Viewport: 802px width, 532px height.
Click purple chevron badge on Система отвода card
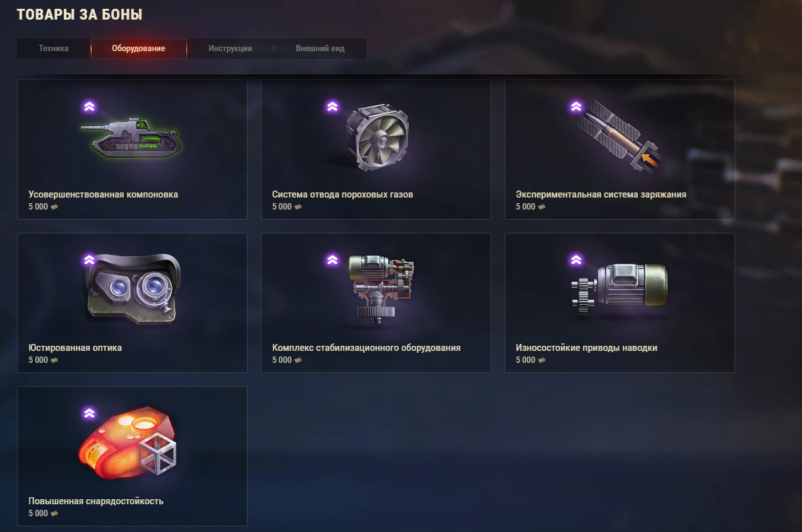332,106
